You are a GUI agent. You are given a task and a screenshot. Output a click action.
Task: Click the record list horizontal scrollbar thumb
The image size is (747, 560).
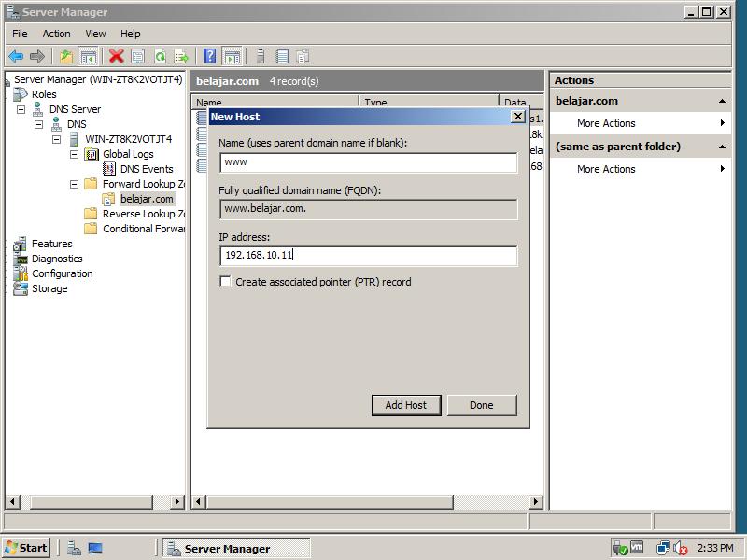coord(330,501)
